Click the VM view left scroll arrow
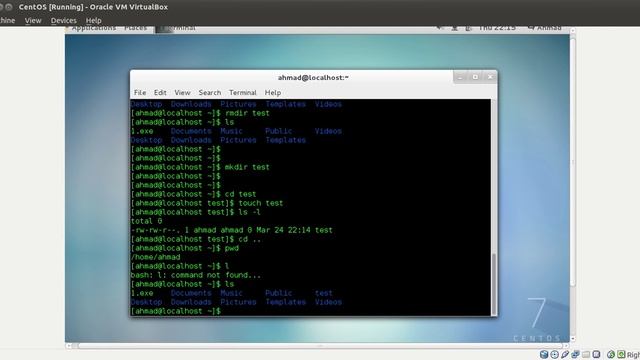The width and height of the screenshot is (640, 360). tap(69, 346)
